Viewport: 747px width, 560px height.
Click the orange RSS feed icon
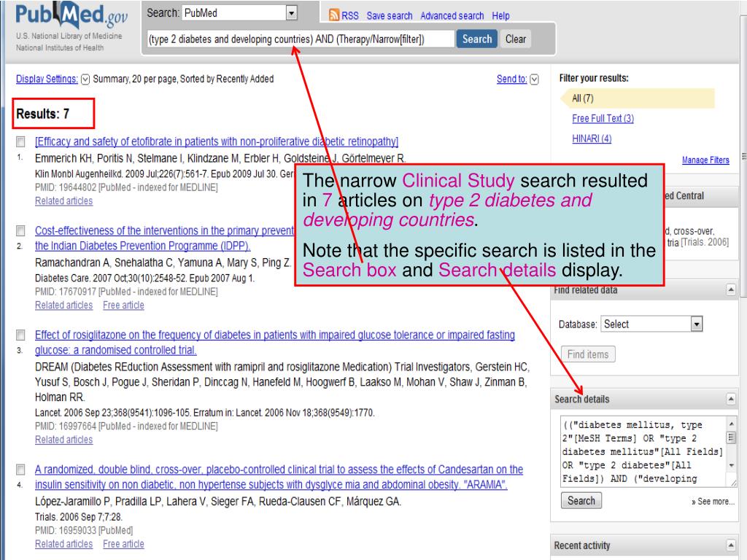click(x=334, y=16)
